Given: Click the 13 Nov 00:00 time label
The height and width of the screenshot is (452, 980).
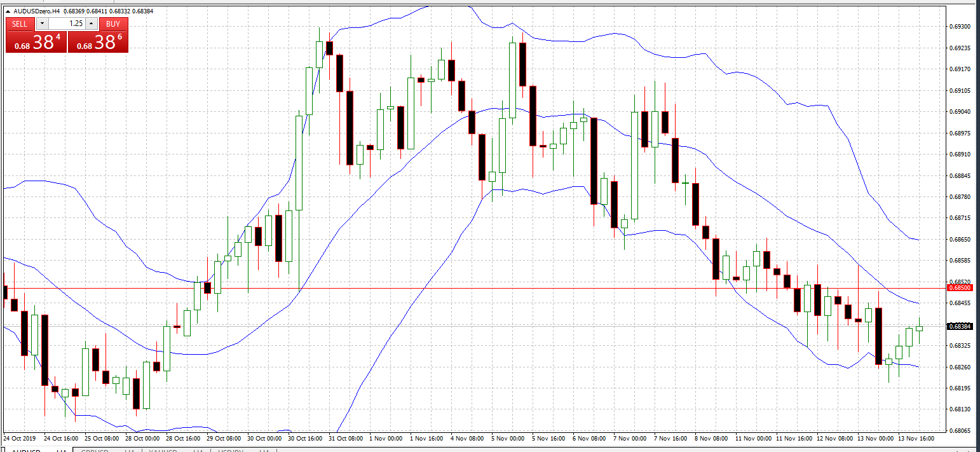Looking at the screenshot, I should tap(875, 438).
